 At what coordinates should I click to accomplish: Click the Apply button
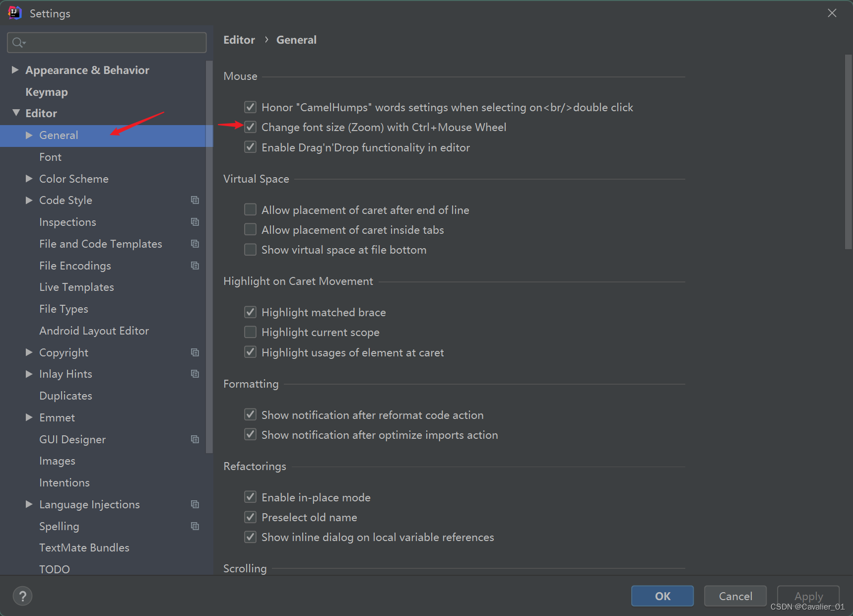[808, 596]
